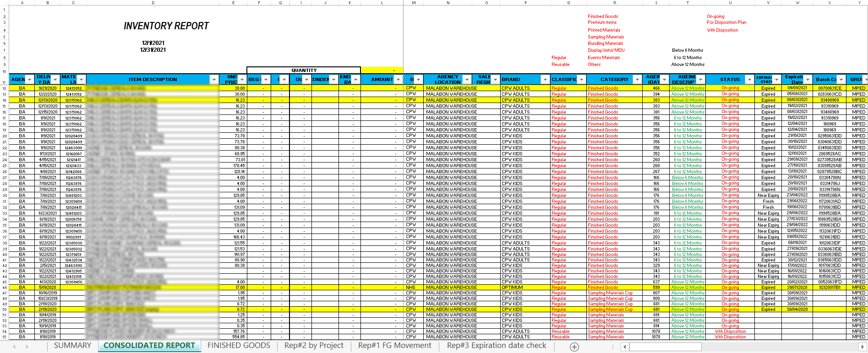Select the Premium items legend cell
The width and height of the screenshot is (868, 353).
point(602,22)
